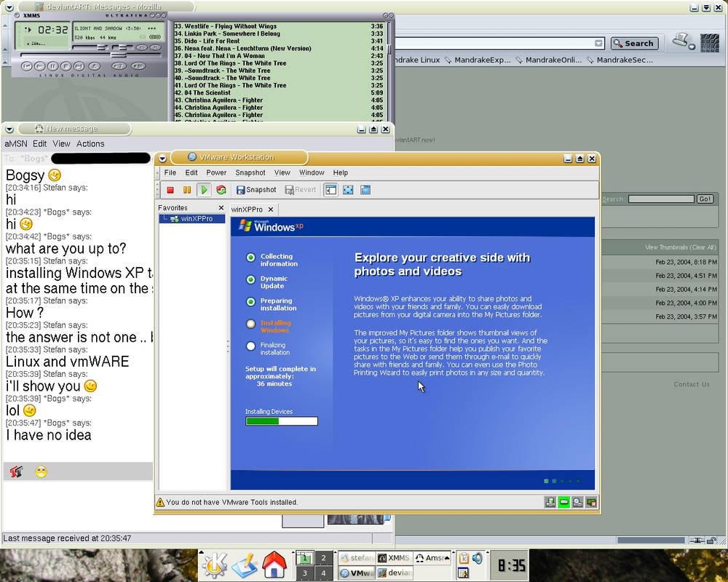Open the Mozilla URL bar dropdown arrow
Image resolution: width=728 pixels, height=582 pixels.
[x=599, y=43]
